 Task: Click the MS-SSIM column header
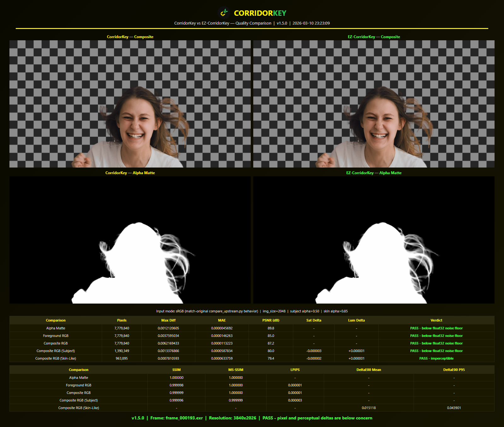point(236,370)
